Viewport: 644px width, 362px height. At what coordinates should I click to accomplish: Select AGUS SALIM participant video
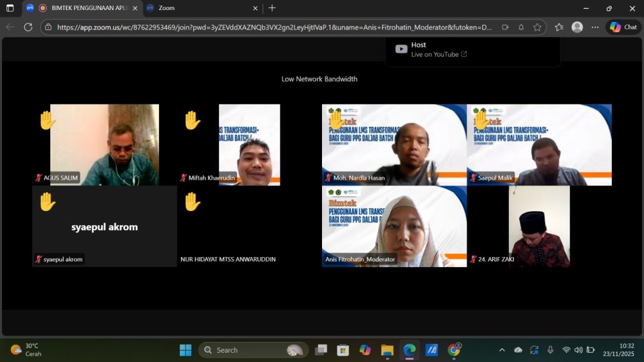(x=104, y=145)
